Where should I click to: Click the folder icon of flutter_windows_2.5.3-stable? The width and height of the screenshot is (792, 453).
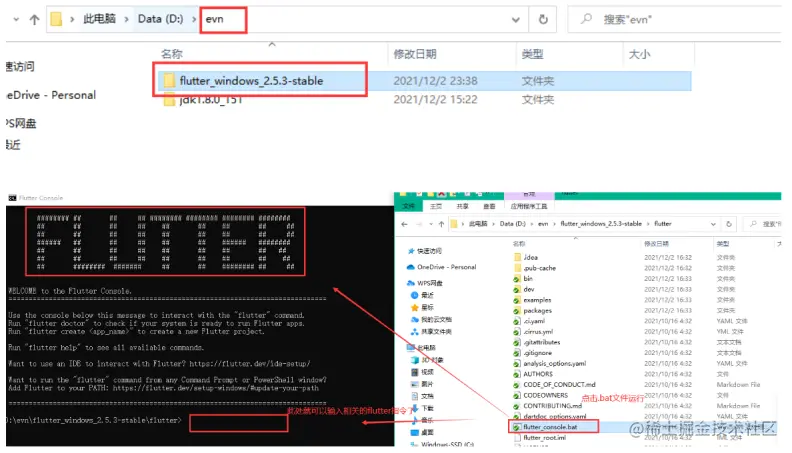click(x=169, y=81)
